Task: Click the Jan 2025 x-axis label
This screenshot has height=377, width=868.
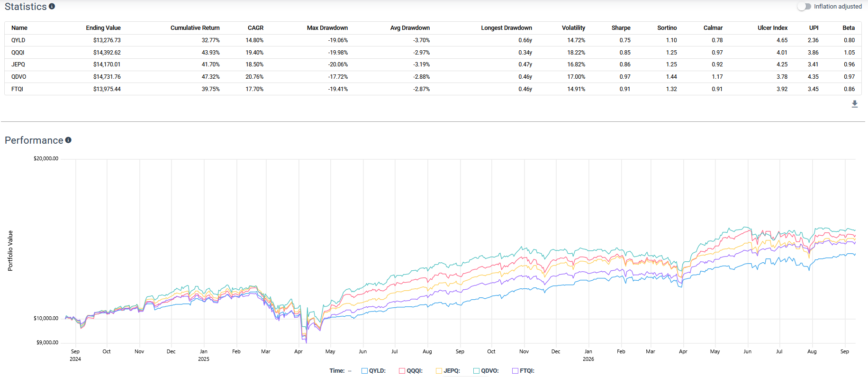Action: tap(204, 355)
